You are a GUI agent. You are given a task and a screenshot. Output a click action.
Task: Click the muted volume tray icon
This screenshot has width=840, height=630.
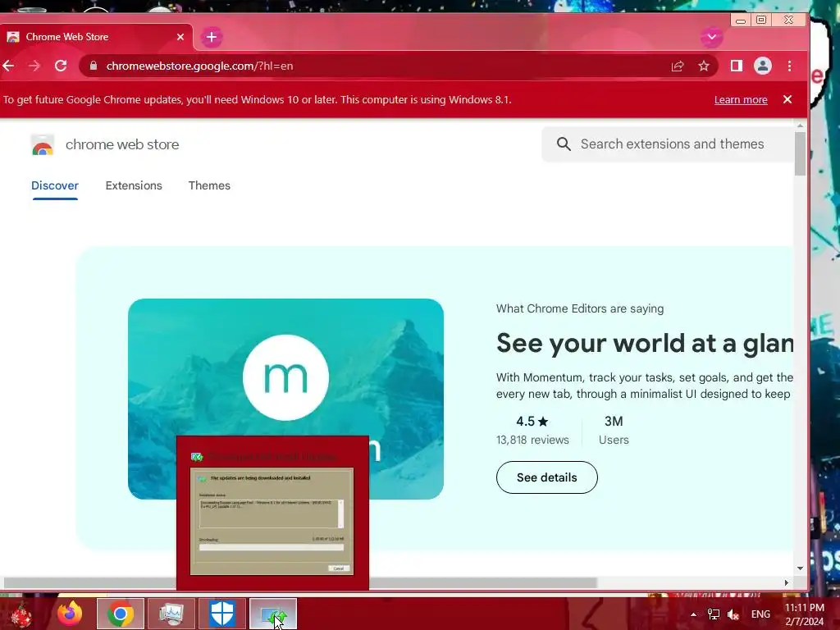tap(733, 614)
